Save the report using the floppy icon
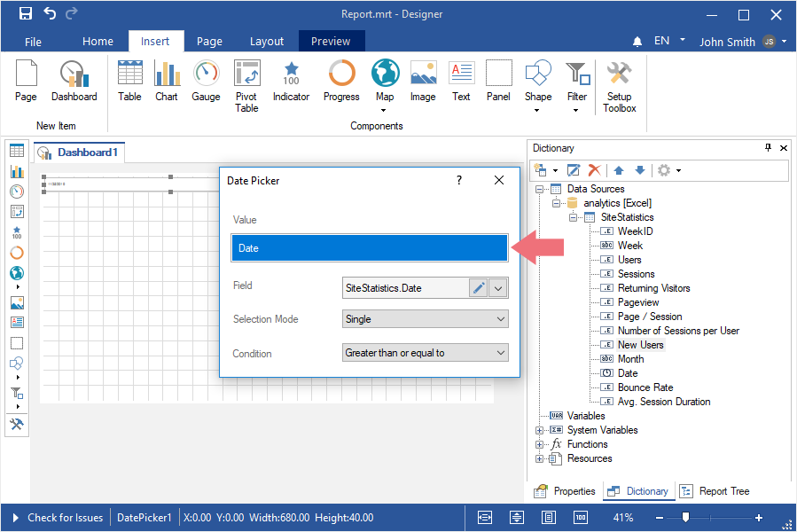 pyautogui.click(x=26, y=14)
